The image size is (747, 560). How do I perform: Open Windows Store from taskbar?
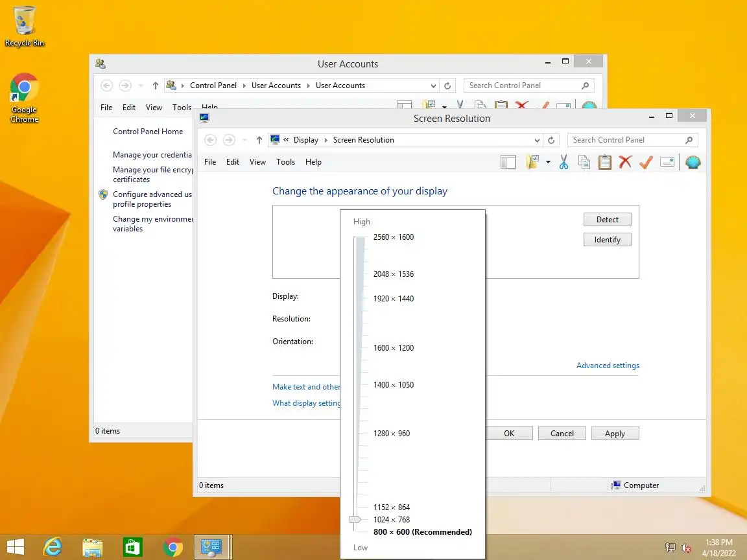point(132,547)
